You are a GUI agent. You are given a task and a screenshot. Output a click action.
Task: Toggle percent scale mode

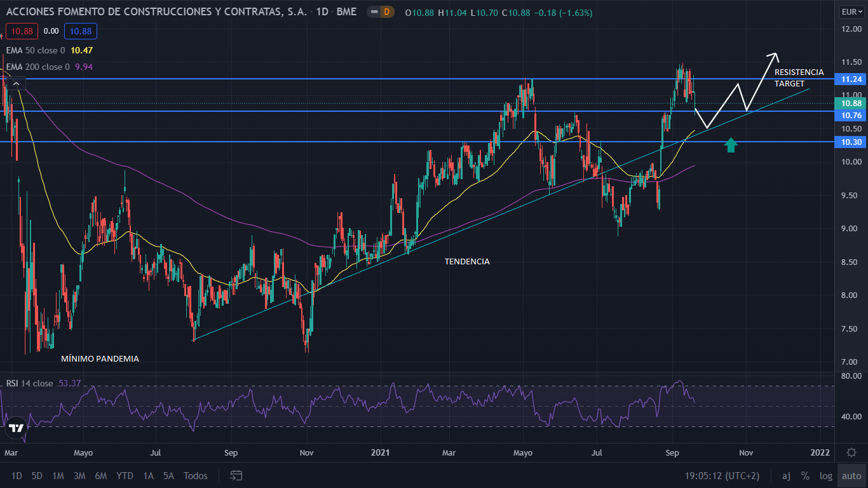coord(805,475)
